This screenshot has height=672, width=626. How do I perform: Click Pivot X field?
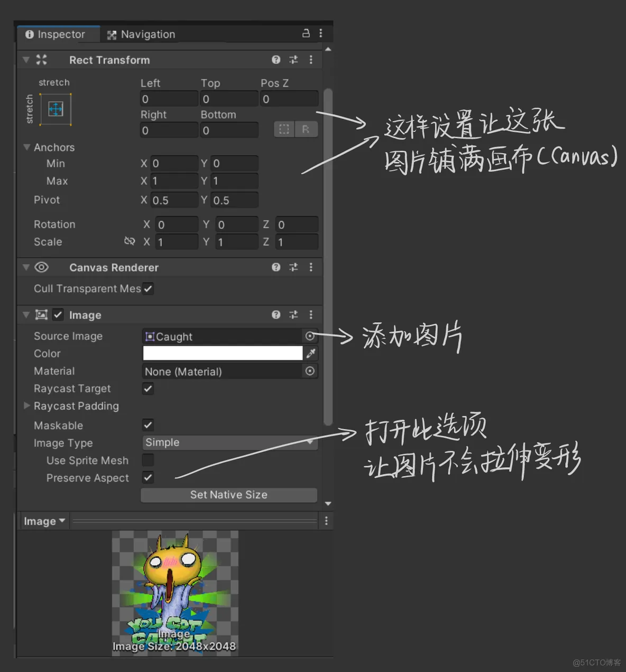[x=174, y=200]
